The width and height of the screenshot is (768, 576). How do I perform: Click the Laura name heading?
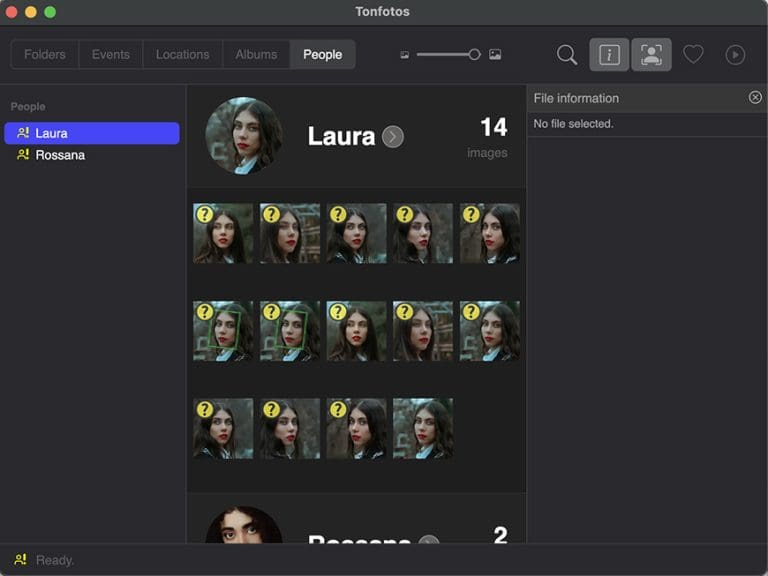[341, 136]
